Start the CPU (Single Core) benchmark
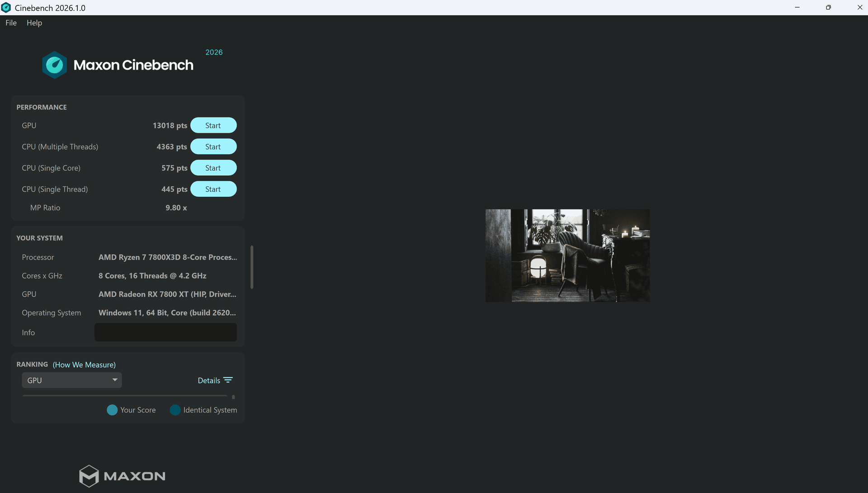 click(x=213, y=168)
